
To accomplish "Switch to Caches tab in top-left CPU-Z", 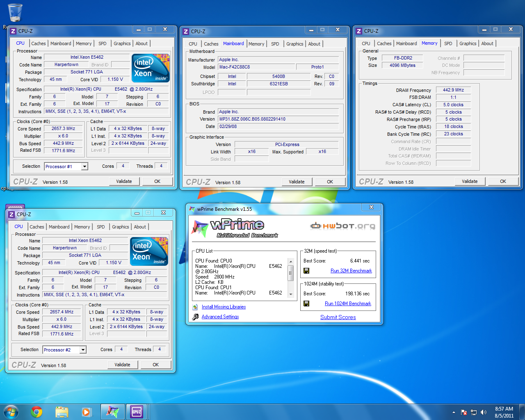I will (x=39, y=43).
